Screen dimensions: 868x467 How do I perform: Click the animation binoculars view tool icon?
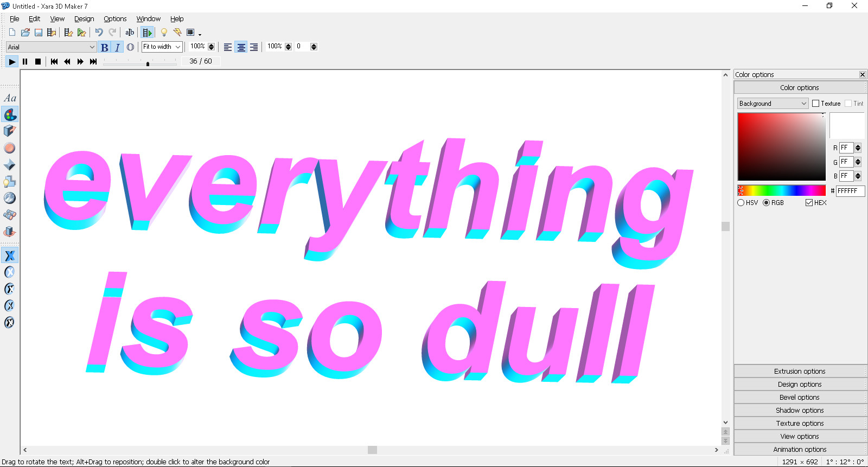click(x=10, y=215)
